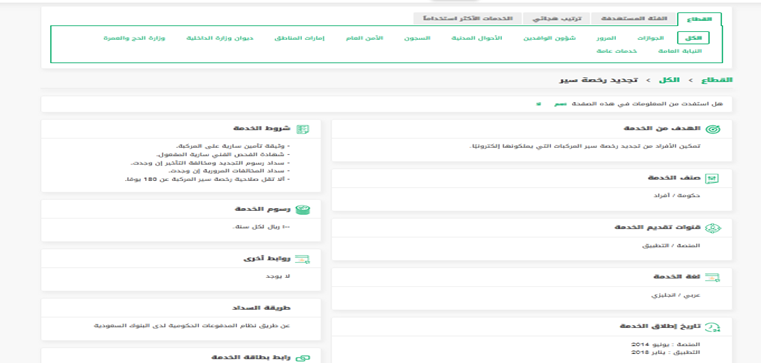Image resolution: width=761 pixels, height=363 pixels.
Task: Filter services by الأحوال المدنية sector
Action: (x=477, y=38)
